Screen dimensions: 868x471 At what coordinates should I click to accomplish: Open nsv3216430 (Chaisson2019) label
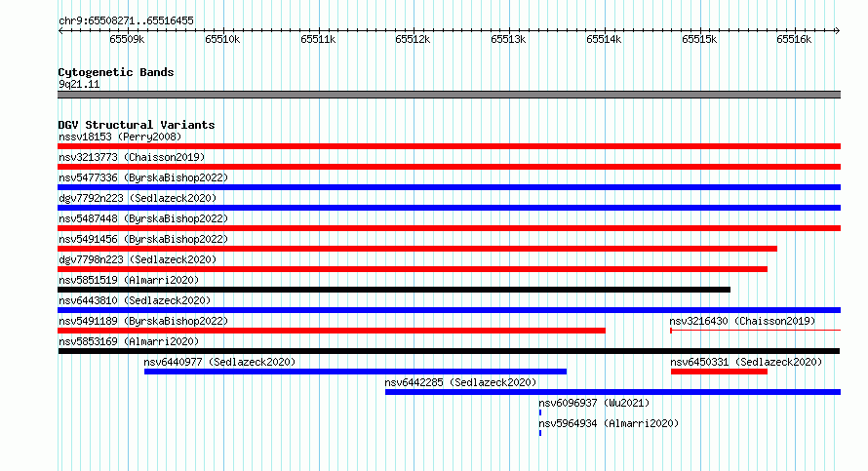[x=742, y=321]
